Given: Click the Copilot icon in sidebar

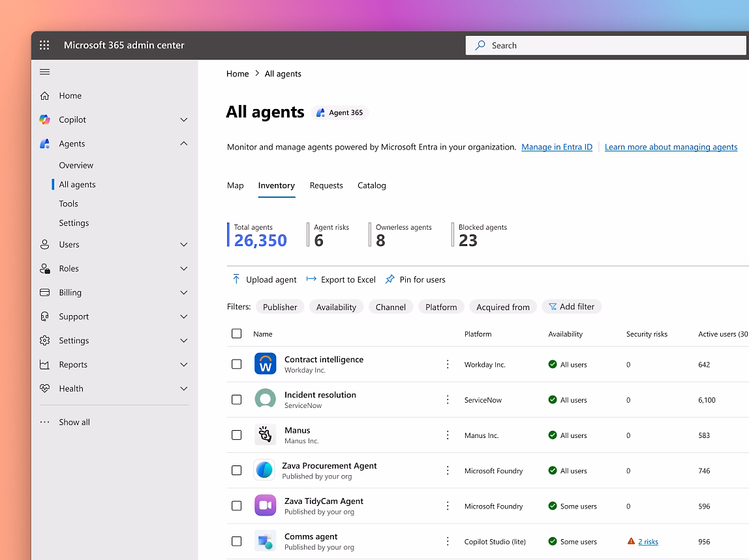Looking at the screenshot, I should point(44,119).
